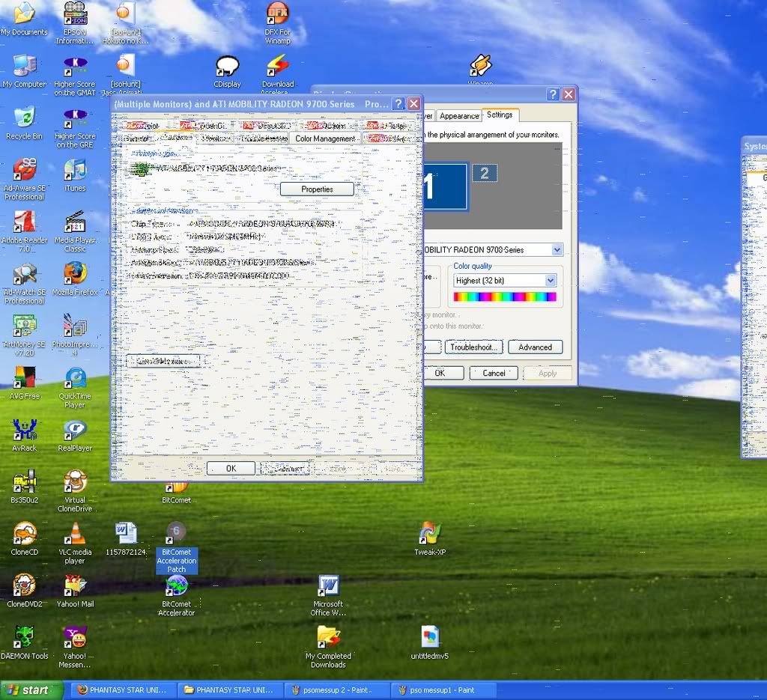Select the BitComet Acceleration Patch icon
Screen dimensions: 767x700
pos(177,547)
